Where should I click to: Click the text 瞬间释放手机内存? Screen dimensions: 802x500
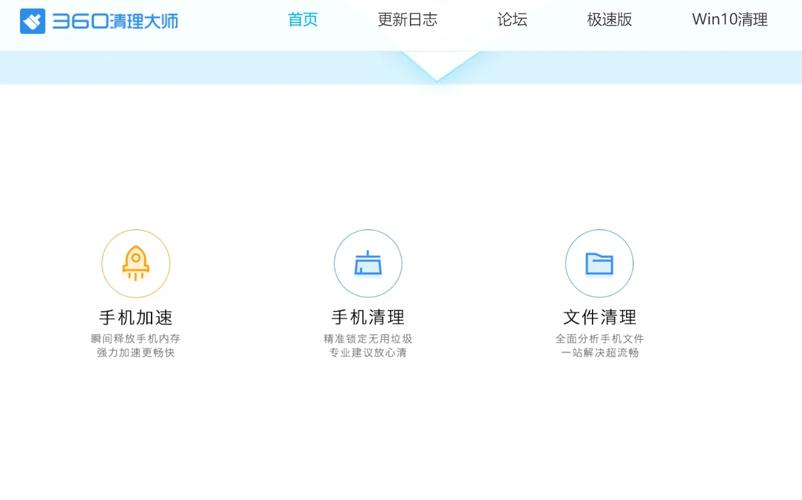pos(136,338)
